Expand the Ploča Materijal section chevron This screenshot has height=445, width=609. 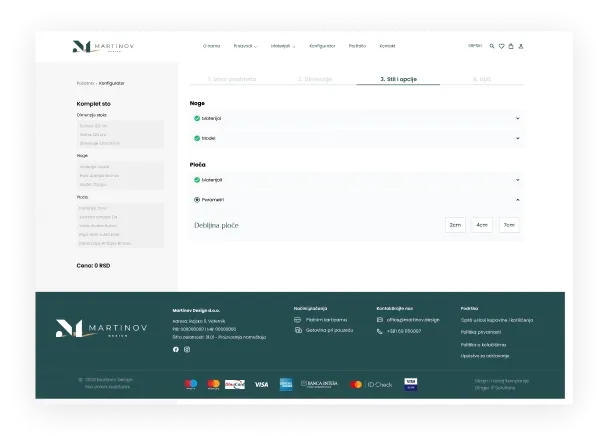pyautogui.click(x=518, y=180)
